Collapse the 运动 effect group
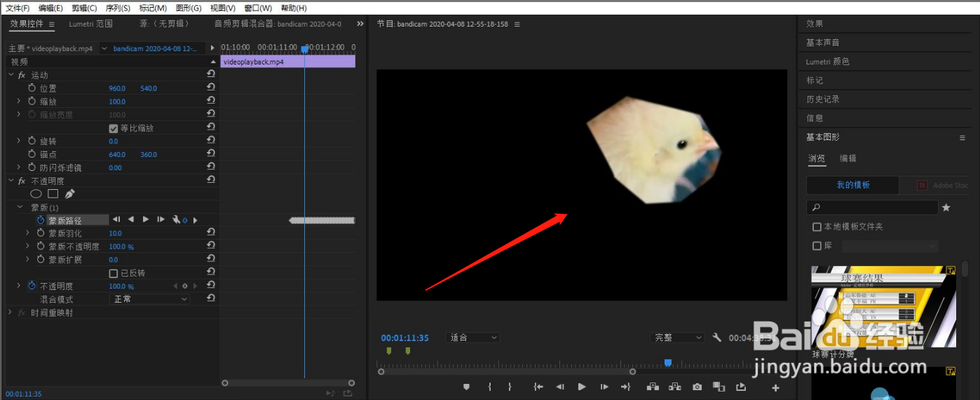This screenshot has height=400, width=980. point(11,74)
